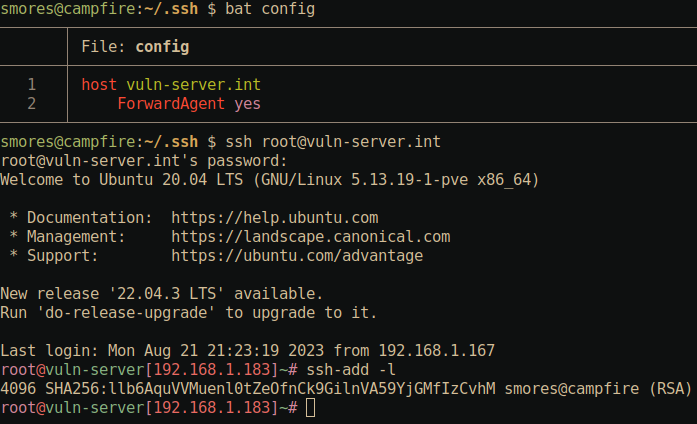The height and width of the screenshot is (424, 697).
Task: Click the 'host' keyword in config file
Action: pyautogui.click(x=99, y=84)
